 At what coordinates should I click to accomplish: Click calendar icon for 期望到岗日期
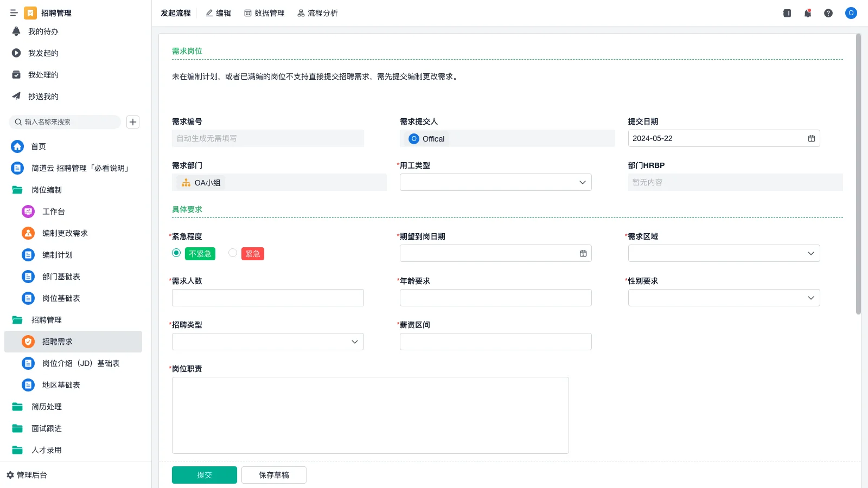[582, 253]
